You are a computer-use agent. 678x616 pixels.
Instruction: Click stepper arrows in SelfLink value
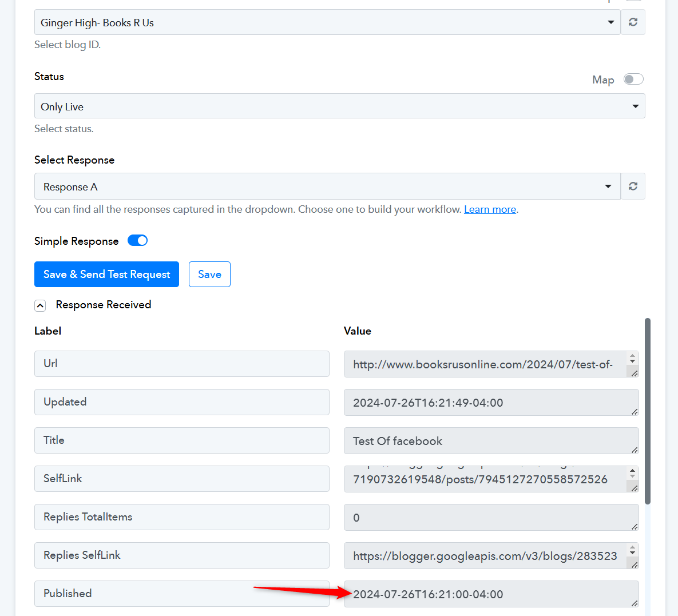(x=632, y=473)
